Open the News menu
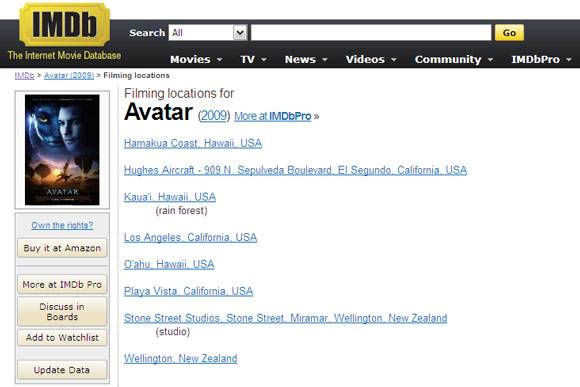 tap(306, 59)
